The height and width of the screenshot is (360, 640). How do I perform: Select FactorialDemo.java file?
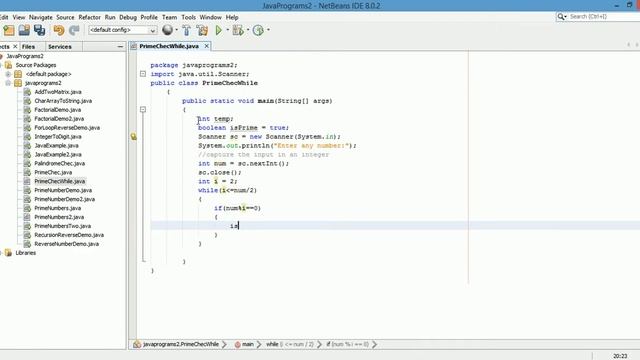(58, 110)
